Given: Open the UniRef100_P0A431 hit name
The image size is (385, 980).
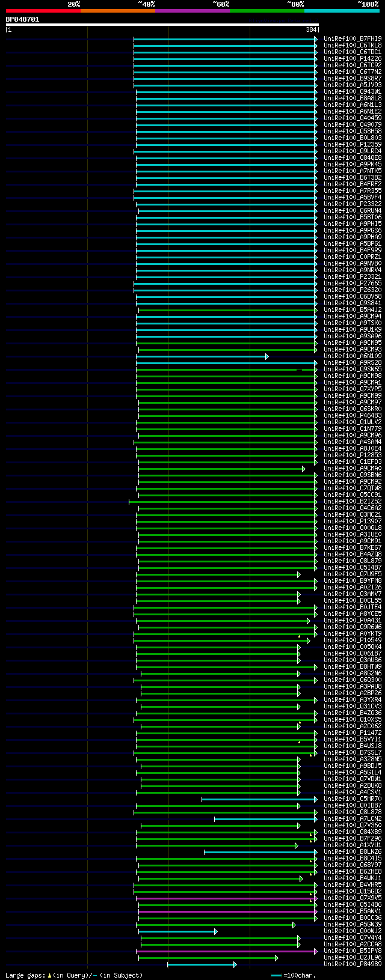Looking at the screenshot, I should click(353, 620).
